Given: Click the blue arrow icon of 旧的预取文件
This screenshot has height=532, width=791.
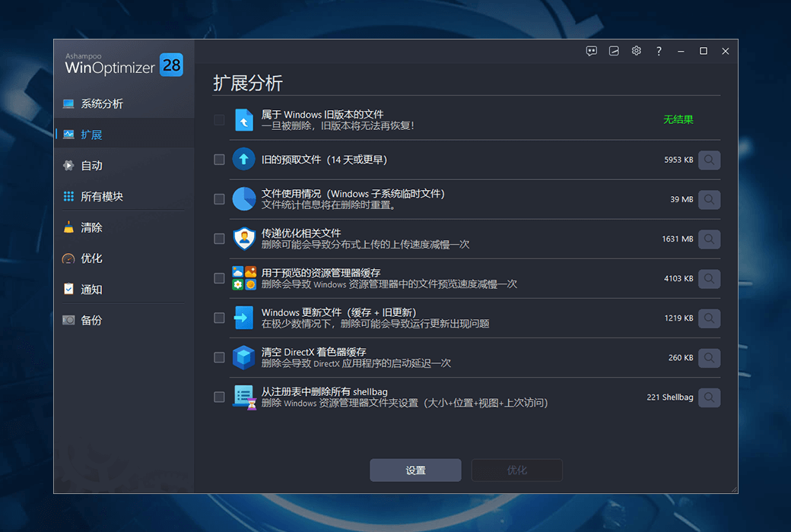Looking at the screenshot, I should click(x=243, y=160).
